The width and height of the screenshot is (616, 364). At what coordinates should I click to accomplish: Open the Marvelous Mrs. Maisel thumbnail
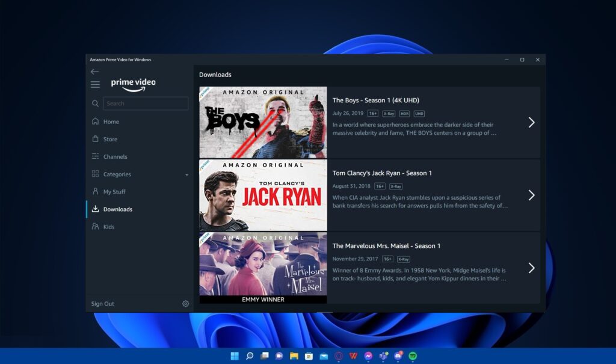click(x=263, y=268)
